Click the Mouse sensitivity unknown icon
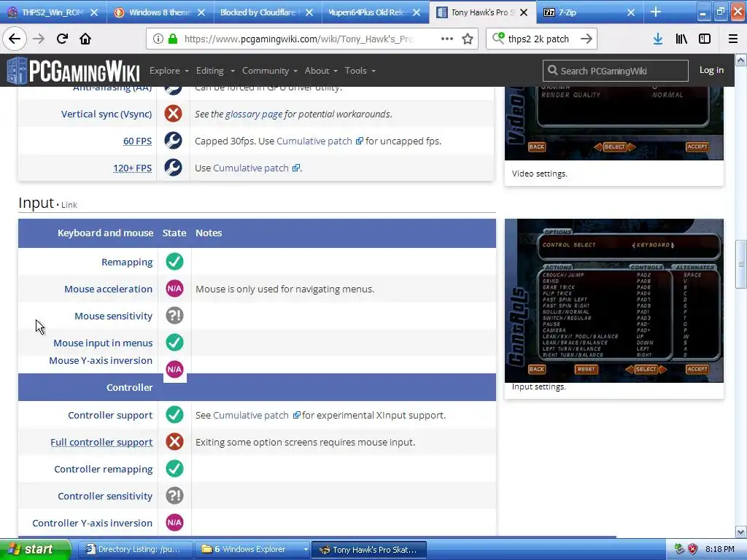 click(x=174, y=315)
